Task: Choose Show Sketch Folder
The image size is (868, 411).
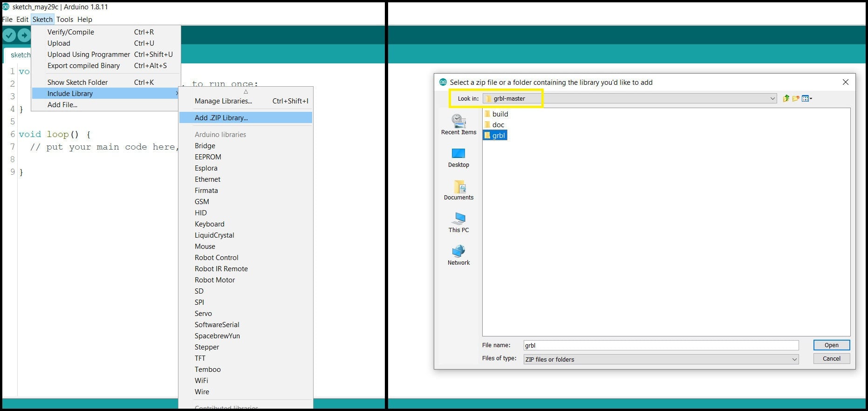Action: click(106, 82)
